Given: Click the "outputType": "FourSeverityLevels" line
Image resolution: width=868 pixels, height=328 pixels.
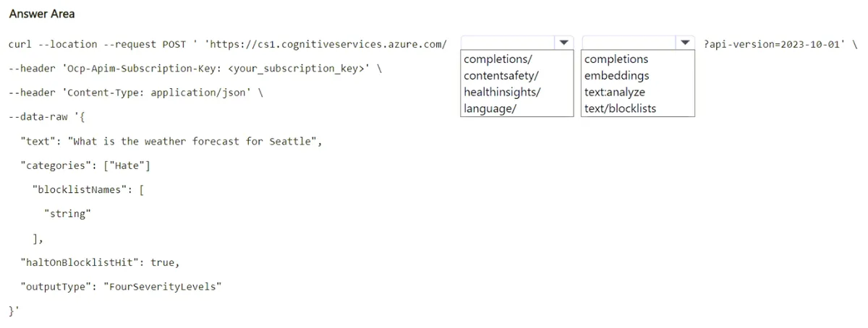Looking at the screenshot, I should [x=121, y=287].
